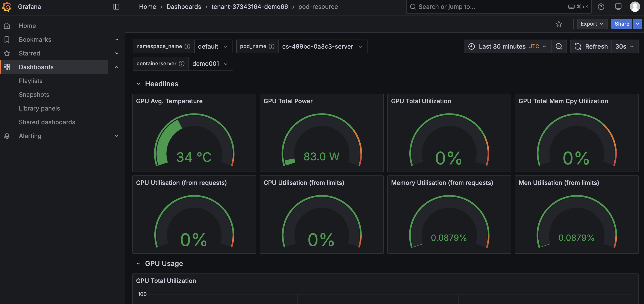Open the user profile avatar
The height and width of the screenshot is (304, 644).
(x=635, y=6)
